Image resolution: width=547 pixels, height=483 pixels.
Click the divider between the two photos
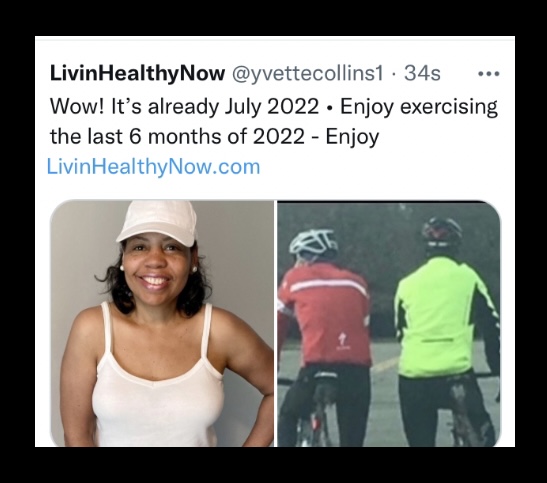point(276,323)
